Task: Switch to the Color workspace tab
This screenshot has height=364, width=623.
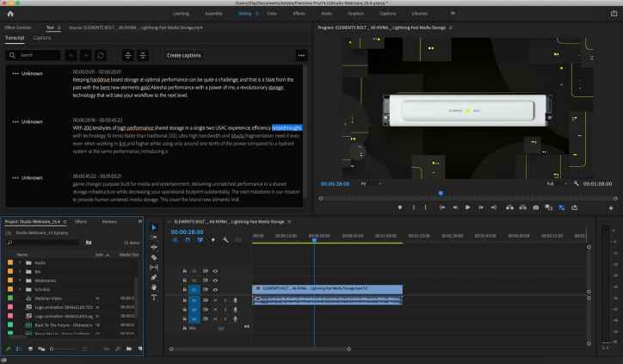Action: point(272,15)
